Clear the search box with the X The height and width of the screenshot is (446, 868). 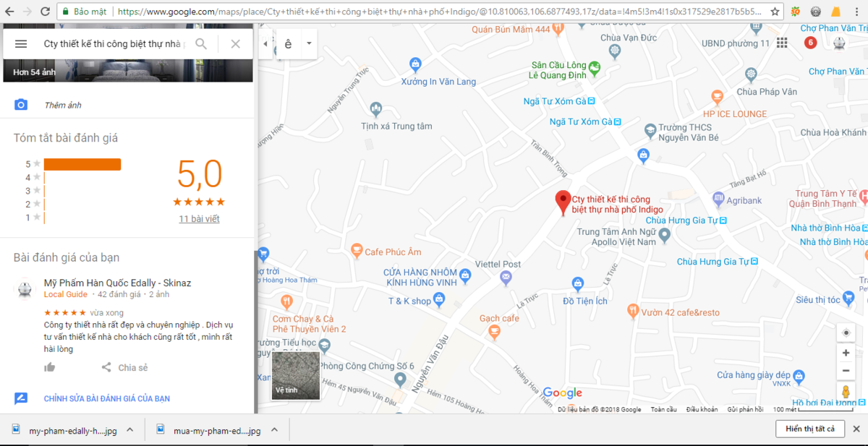[x=236, y=44]
